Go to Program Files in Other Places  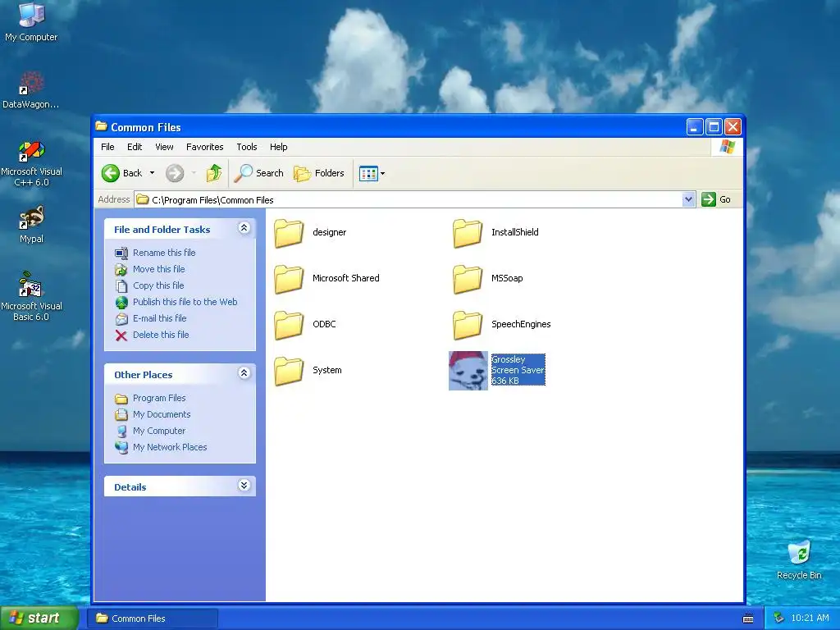click(159, 398)
